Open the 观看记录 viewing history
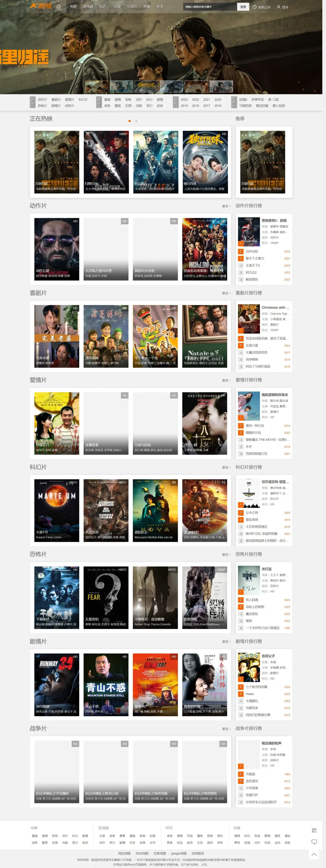326x868 pixels. tap(262, 7)
